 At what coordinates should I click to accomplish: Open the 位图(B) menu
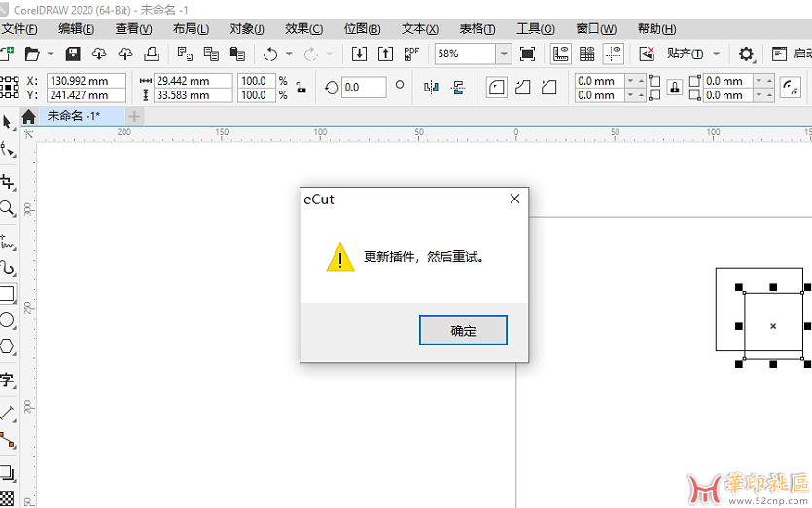click(362, 29)
